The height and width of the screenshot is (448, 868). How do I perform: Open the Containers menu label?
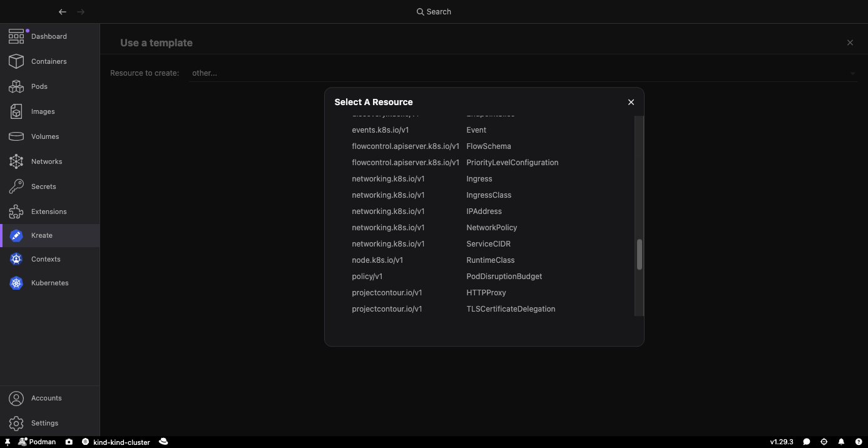tap(49, 61)
